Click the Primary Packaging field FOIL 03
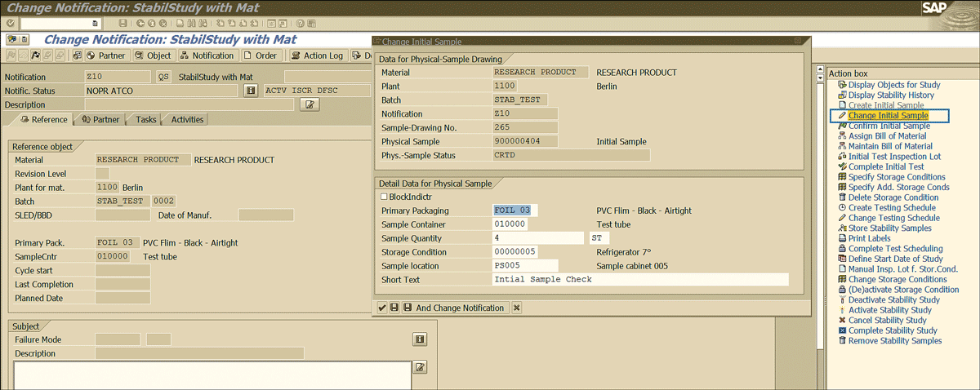The width and height of the screenshot is (980, 390). [x=515, y=211]
